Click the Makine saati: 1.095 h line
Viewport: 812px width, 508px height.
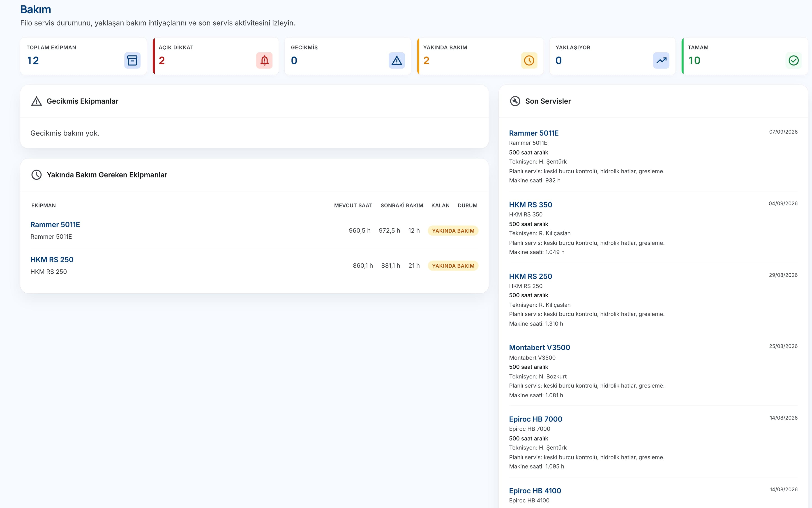(537, 466)
